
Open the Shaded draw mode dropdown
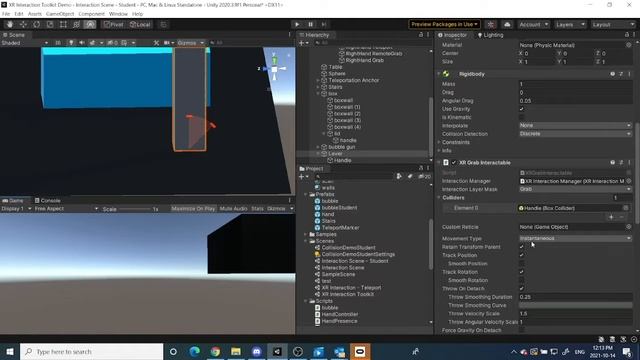tap(24, 43)
